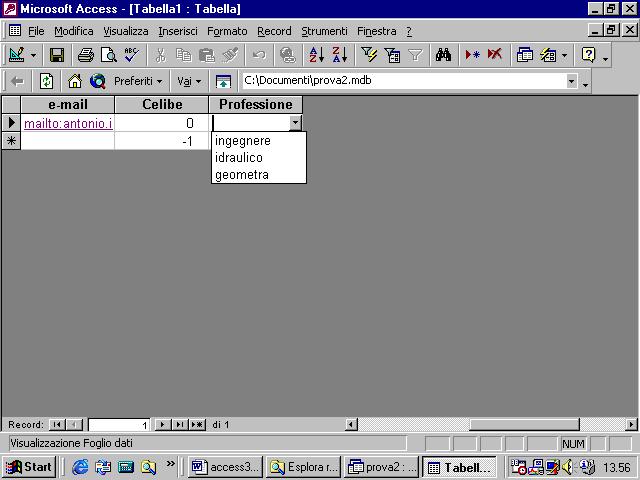Sort ascending with the A-Z icon
Screen dimensions: 640x480
[x=317, y=55]
